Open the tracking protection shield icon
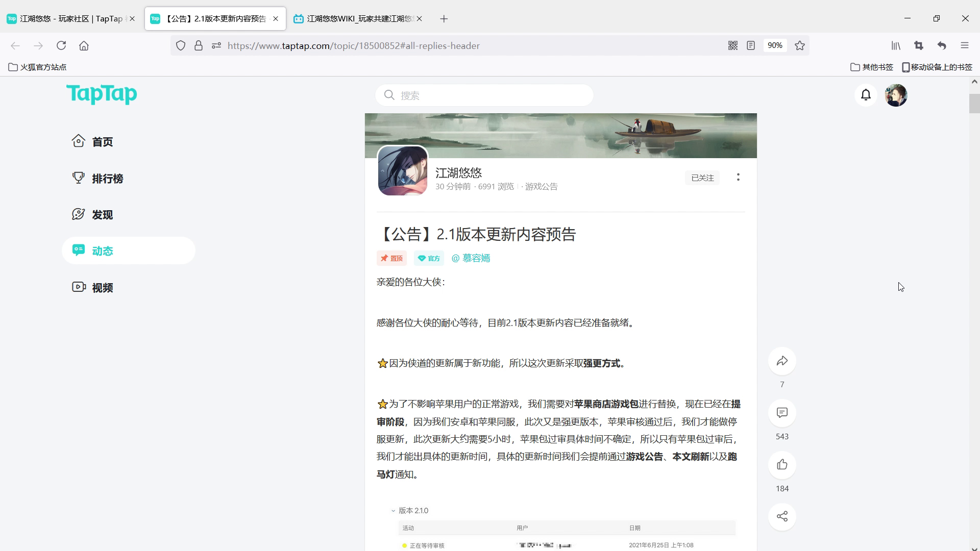 (181, 46)
